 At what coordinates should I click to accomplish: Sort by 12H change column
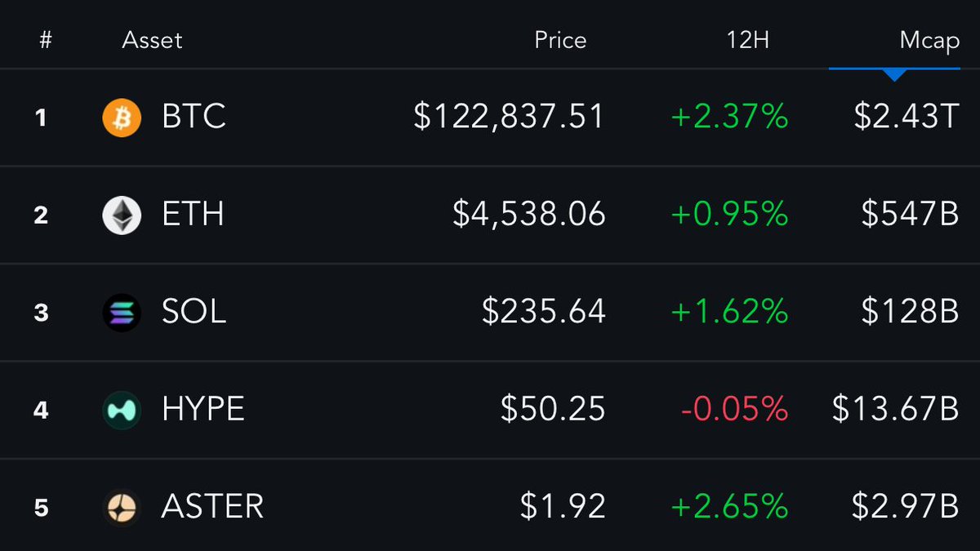(747, 41)
